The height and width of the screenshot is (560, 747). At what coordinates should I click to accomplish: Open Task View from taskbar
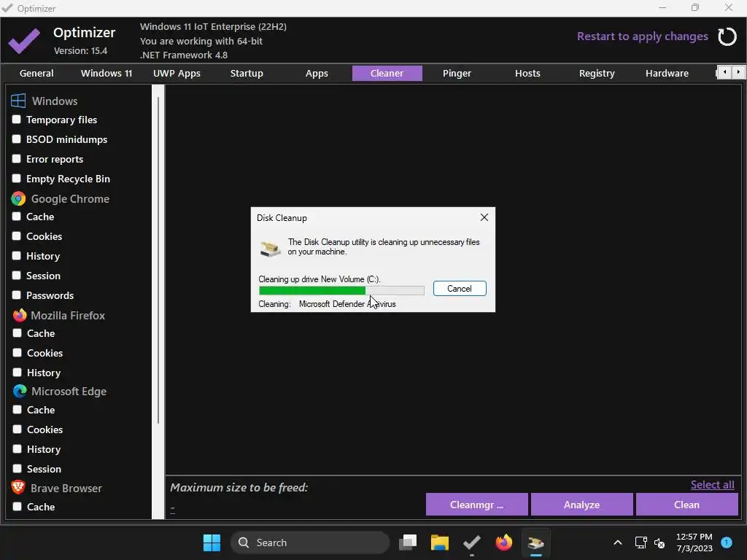click(408, 542)
